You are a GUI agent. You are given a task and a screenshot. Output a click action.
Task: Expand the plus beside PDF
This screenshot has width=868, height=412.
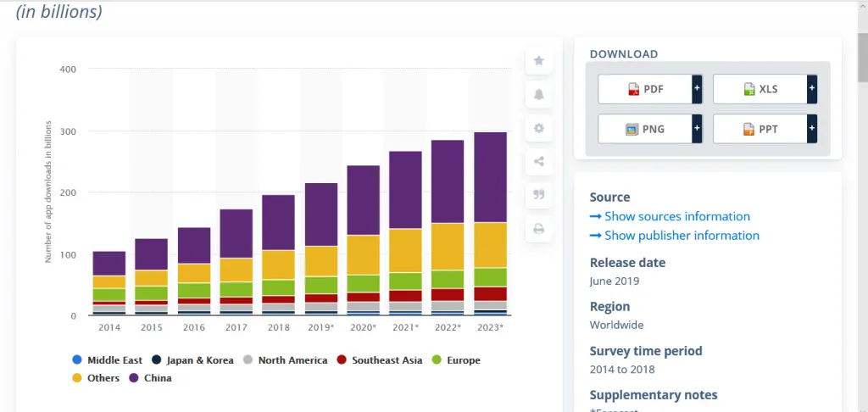[697, 89]
